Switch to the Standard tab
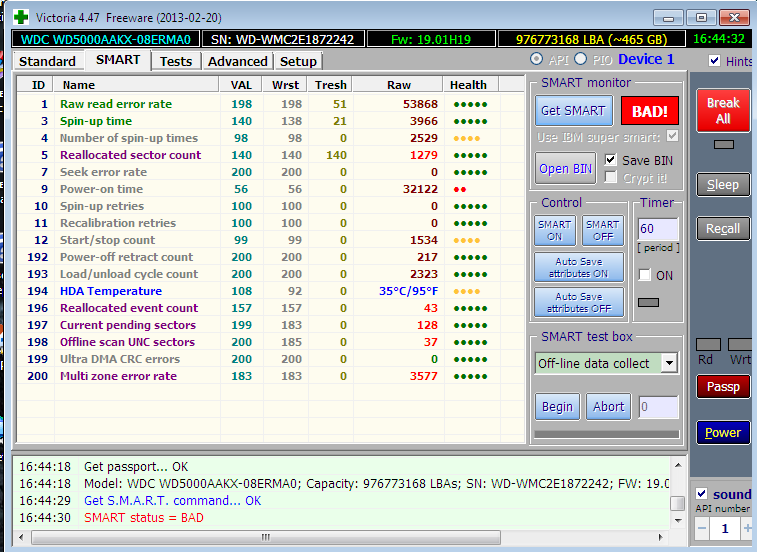The height and width of the screenshot is (552, 757). [47, 61]
